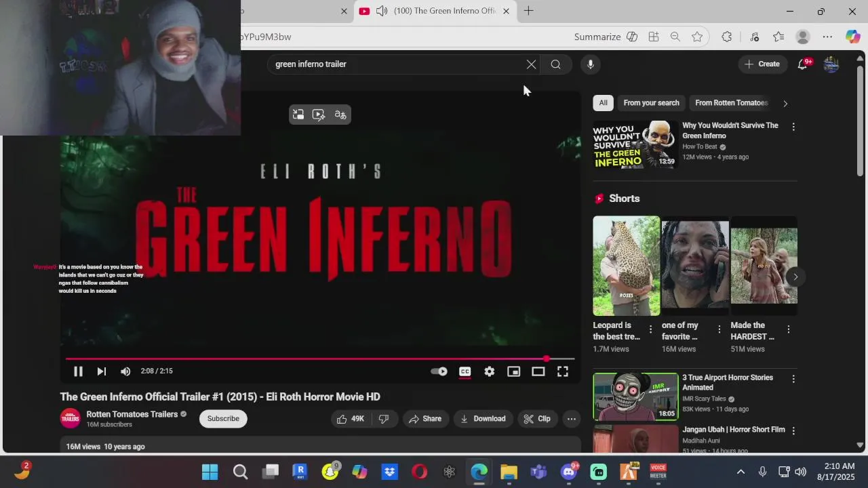Open the YouTube Create menu
The width and height of the screenshot is (868, 488).
tap(762, 64)
